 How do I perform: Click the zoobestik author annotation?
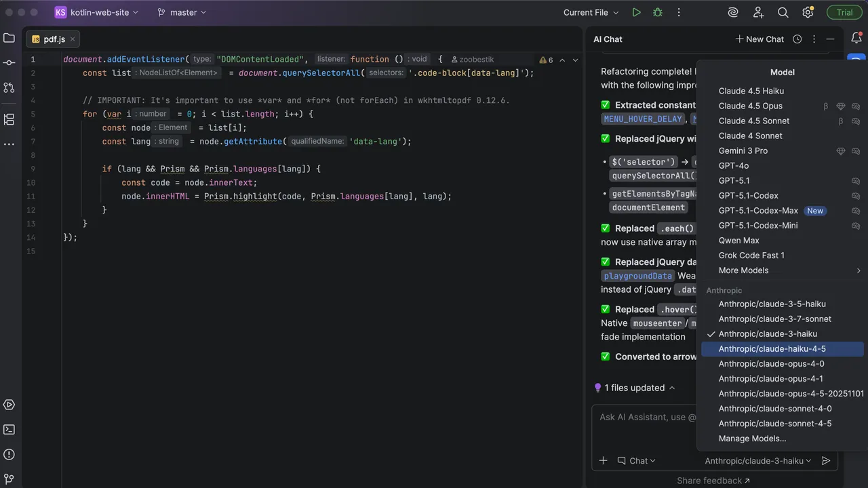tap(473, 60)
